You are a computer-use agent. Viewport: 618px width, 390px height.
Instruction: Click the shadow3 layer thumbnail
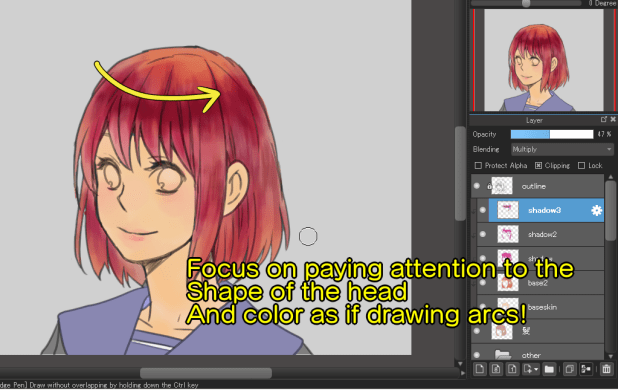[508, 210]
